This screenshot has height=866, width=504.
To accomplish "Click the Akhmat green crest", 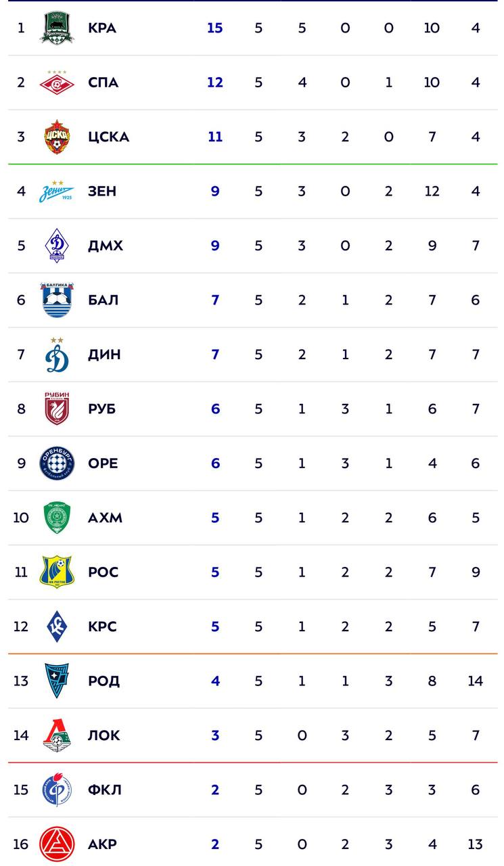I will (x=57, y=518).
